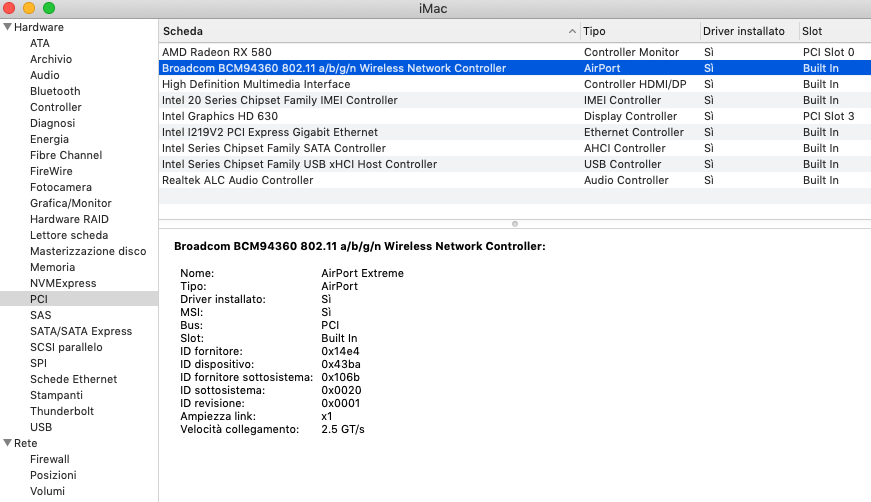
Task: Select Grafica/Monitor in the sidebar
Action: click(71, 203)
